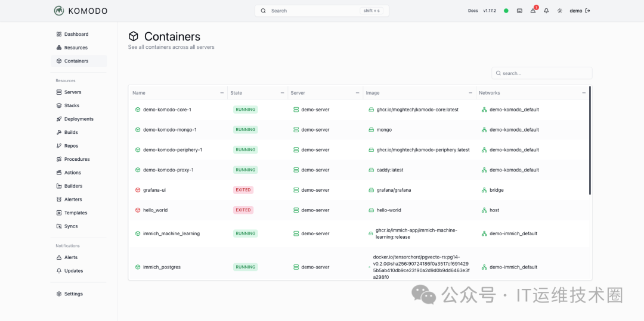644x321 pixels.
Task: Click network icon in demo-komodo-proxy-1 row
Action: [484, 170]
